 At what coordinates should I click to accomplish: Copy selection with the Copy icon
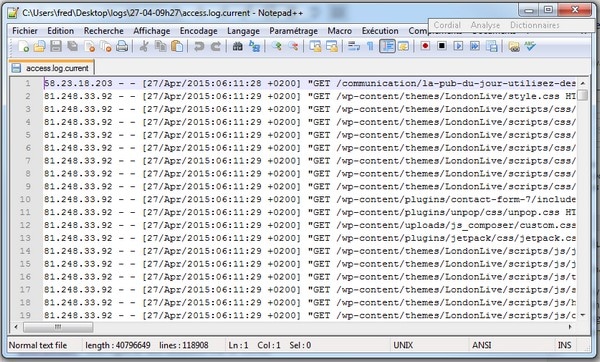click(160, 47)
